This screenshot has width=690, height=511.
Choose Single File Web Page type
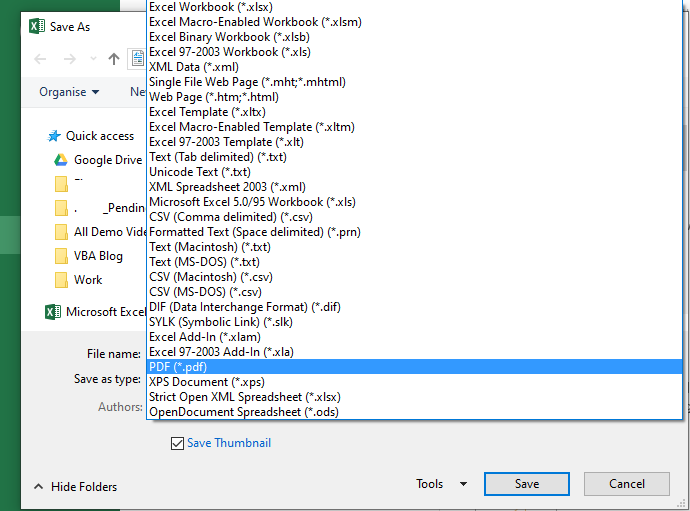coord(414,82)
